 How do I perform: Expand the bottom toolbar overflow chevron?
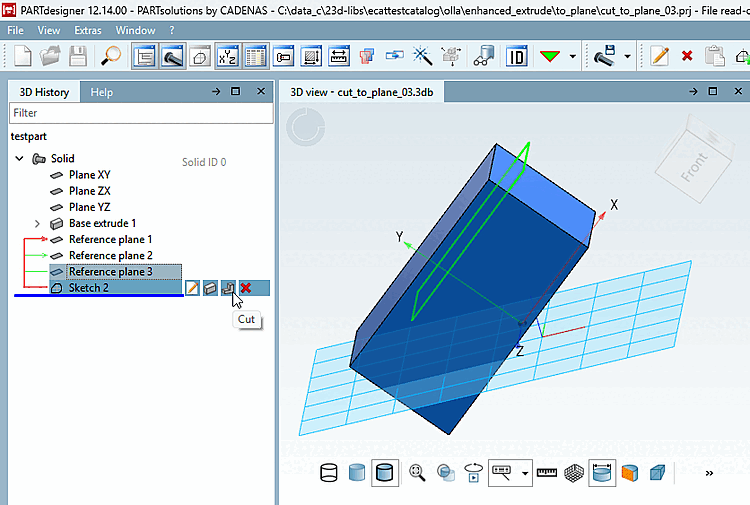[x=709, y=473]
